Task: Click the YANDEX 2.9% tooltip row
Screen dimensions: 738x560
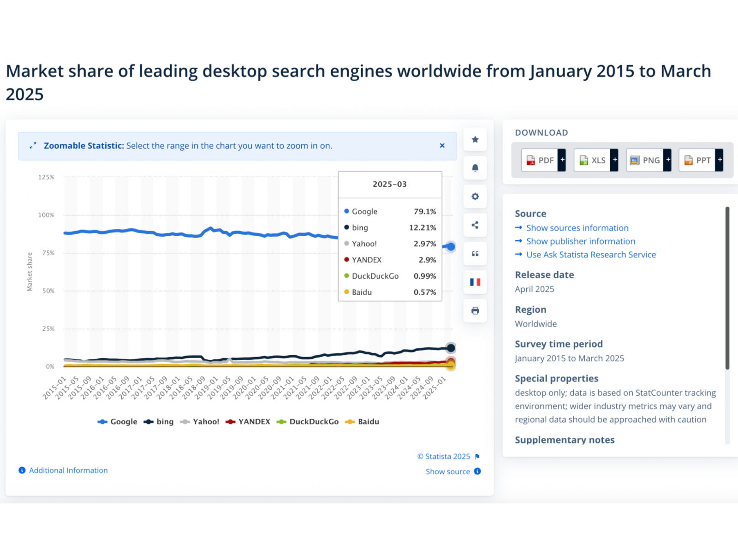Action: (x=390, y=260)
